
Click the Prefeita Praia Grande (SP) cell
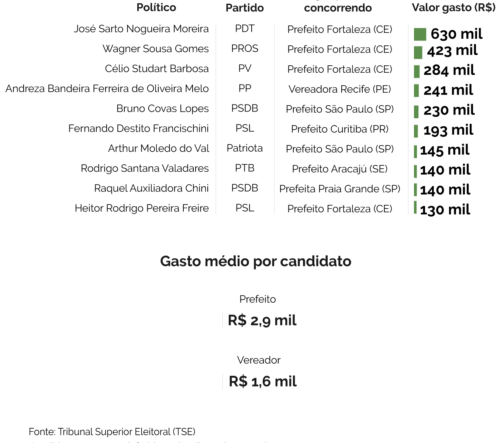click(x=339, y=189)
